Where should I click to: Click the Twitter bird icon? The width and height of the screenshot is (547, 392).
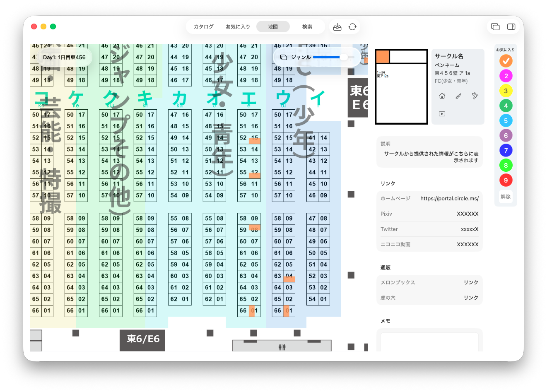(x=475, y=96)
